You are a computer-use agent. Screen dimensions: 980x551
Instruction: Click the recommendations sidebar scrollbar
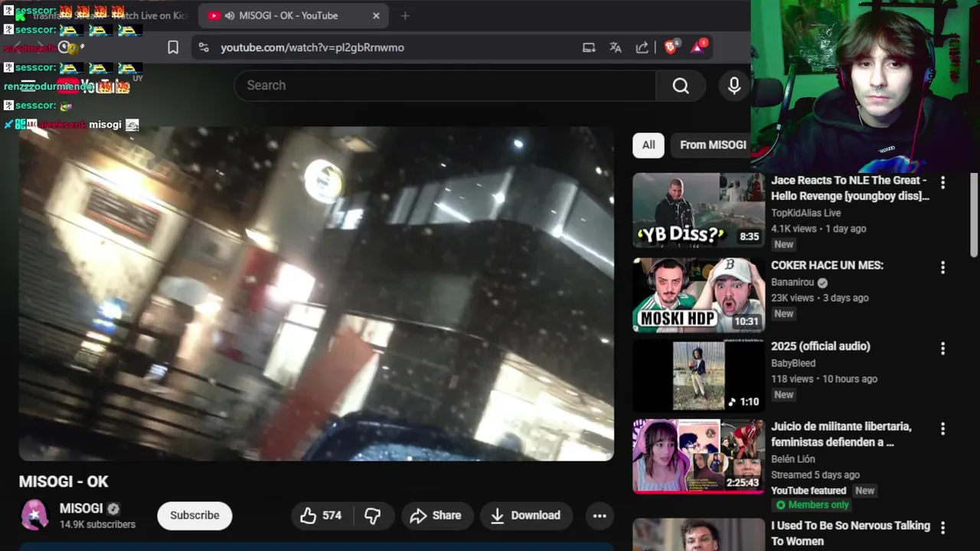click(x=974, y=216)
